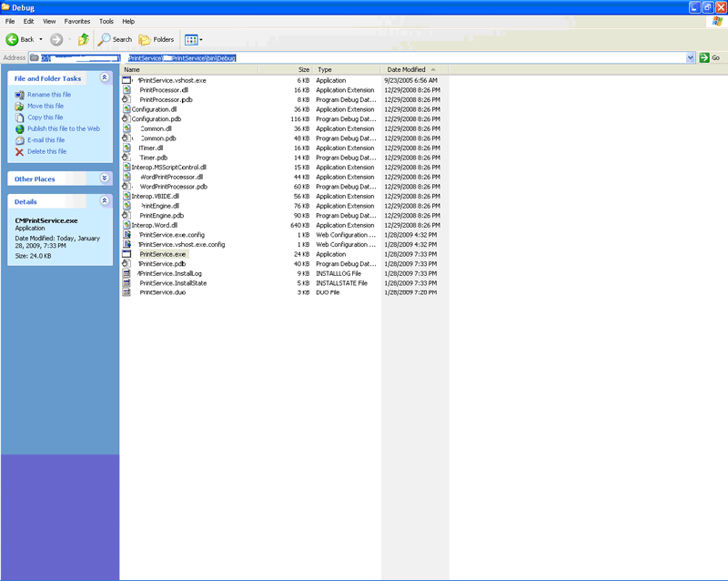Open the Search pane
The height and width of the screenshot is (581, 728).
[x=115, y=39]
